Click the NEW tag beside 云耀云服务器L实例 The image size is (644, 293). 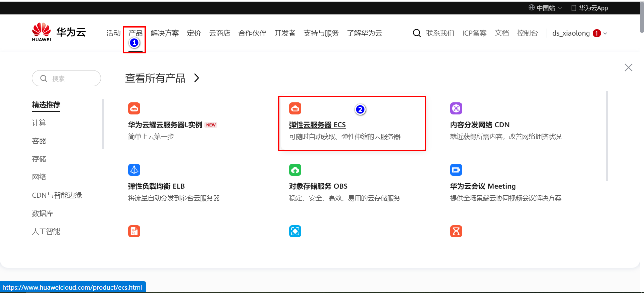coord(211,125)
